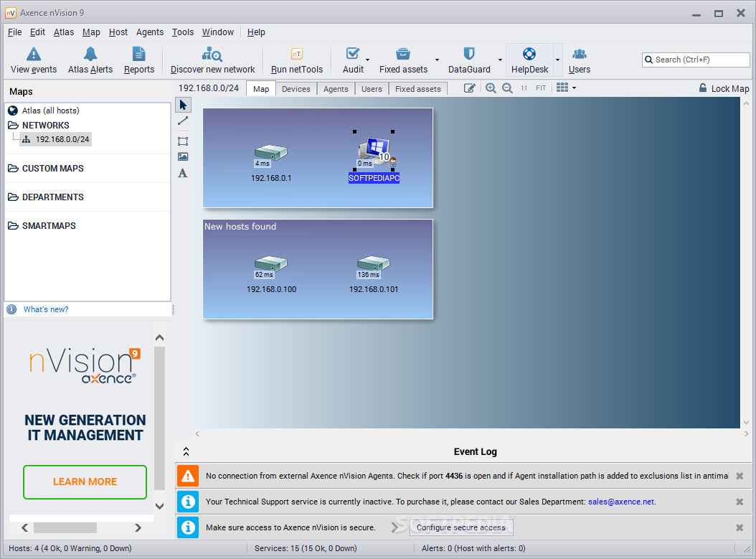Select host 192.168.0.1 icon
Screen dimensions: 756x559
coord(271,152)
